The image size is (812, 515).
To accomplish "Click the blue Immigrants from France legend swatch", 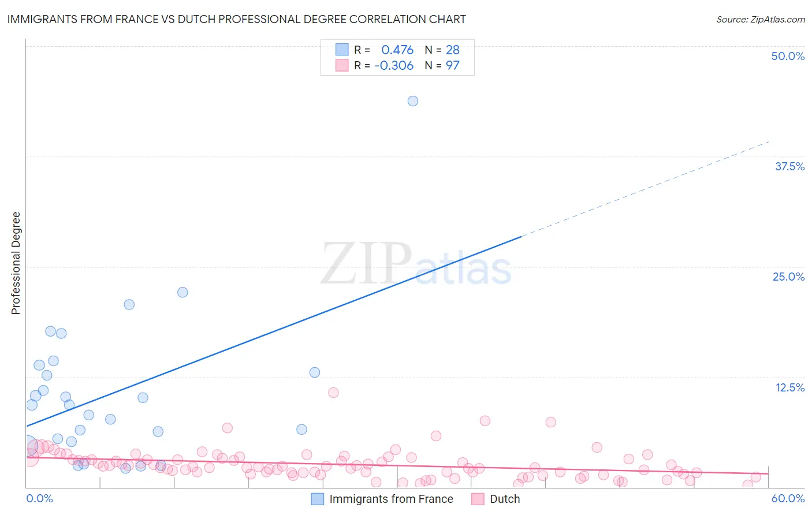I will [x=318, y=499].
